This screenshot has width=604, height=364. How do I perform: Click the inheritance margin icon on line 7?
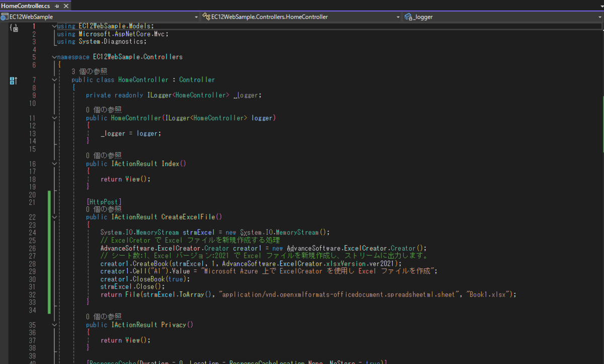pos(14,80)
